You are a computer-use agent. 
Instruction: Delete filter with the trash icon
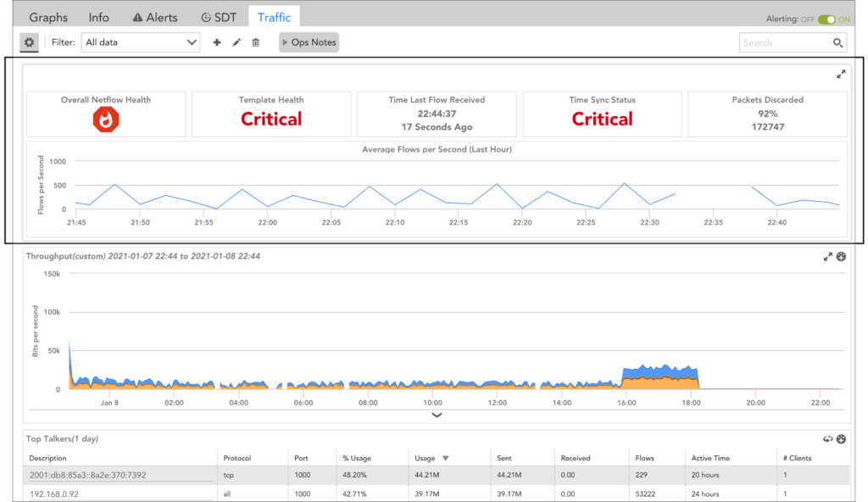pos(256,42)
